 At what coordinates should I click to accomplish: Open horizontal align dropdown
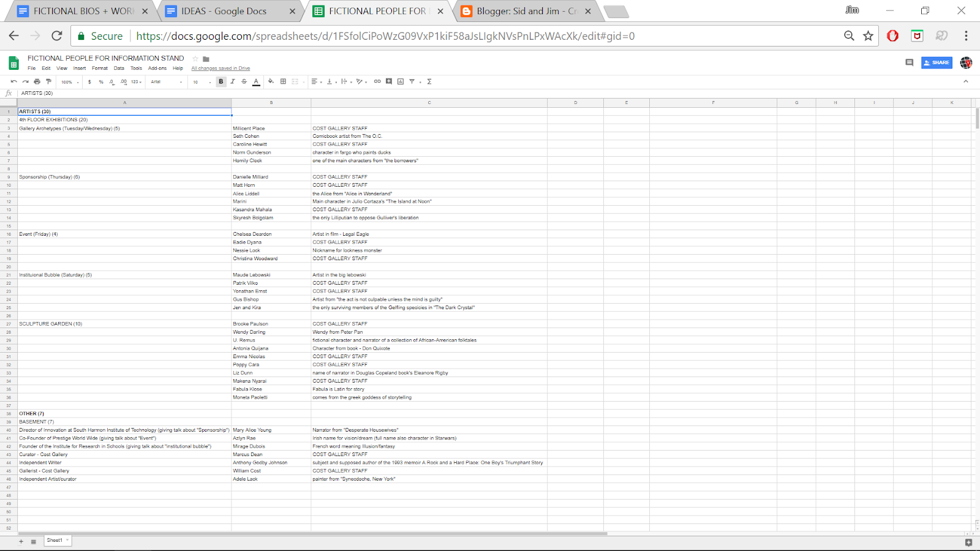(x=315, y=81)
